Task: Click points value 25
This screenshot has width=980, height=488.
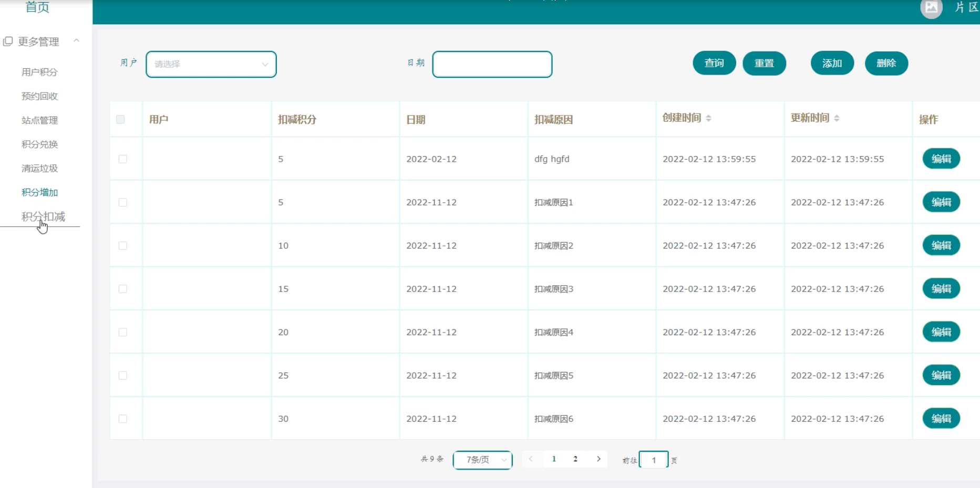Action: click(x=283, y=376)
